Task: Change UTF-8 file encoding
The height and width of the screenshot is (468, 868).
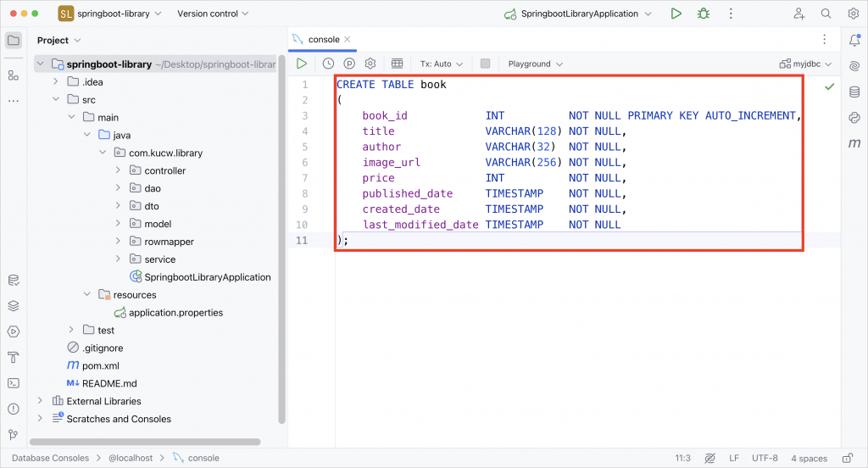Action: point(765,458)
